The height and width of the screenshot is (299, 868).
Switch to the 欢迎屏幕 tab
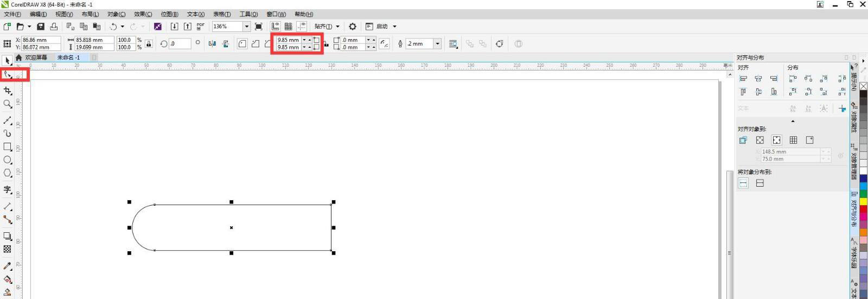(36, 58)
